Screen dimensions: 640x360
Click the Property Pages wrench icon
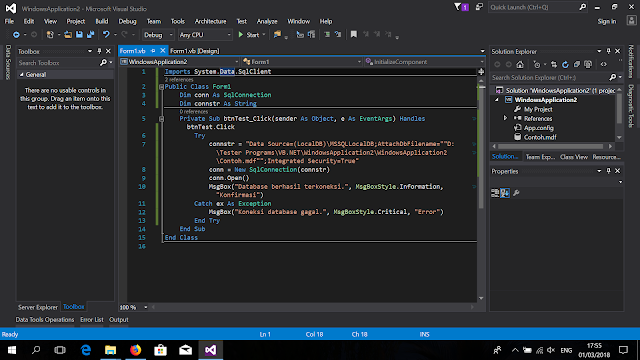pos(516,193)
